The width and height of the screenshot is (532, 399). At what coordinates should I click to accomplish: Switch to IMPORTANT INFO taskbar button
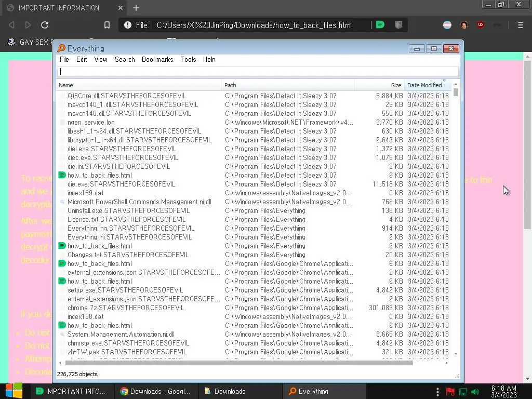[x=71, y=391]
